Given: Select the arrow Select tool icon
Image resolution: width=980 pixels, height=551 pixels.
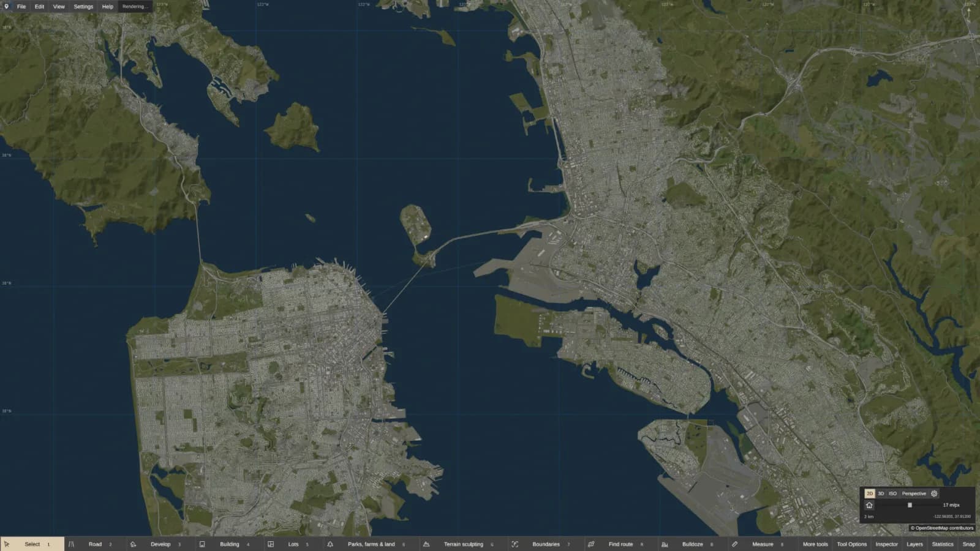Looking at the screenshot, I should (7, 544).
